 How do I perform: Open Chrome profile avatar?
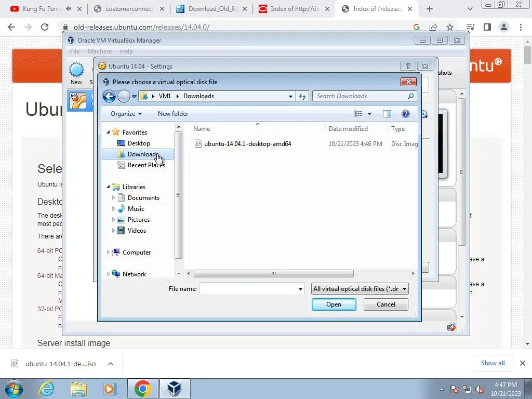point(504,27)
